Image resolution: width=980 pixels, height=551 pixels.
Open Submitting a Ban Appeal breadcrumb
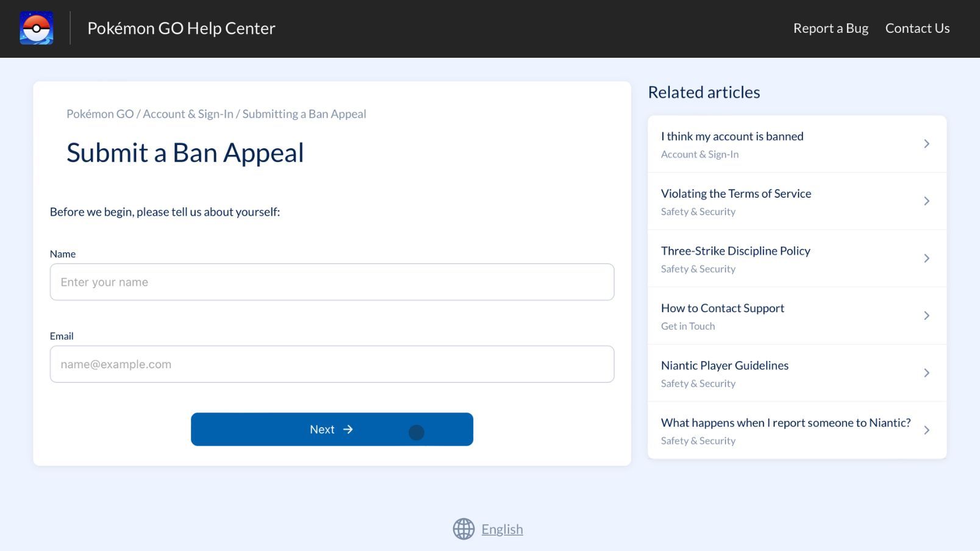[x=304, y=114]
